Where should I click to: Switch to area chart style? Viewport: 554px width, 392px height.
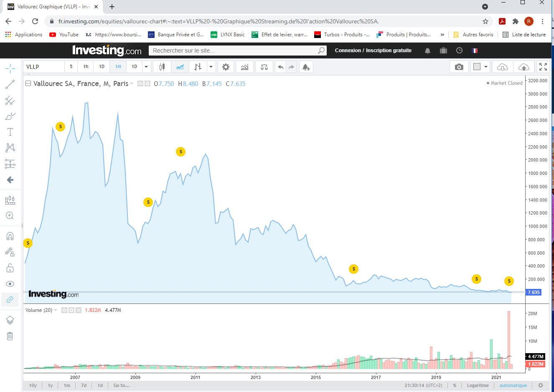[180, 67]
